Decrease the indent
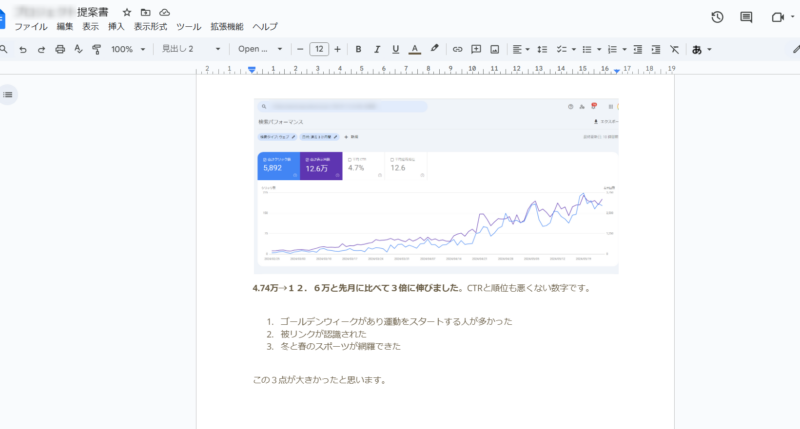 [637, 49]
